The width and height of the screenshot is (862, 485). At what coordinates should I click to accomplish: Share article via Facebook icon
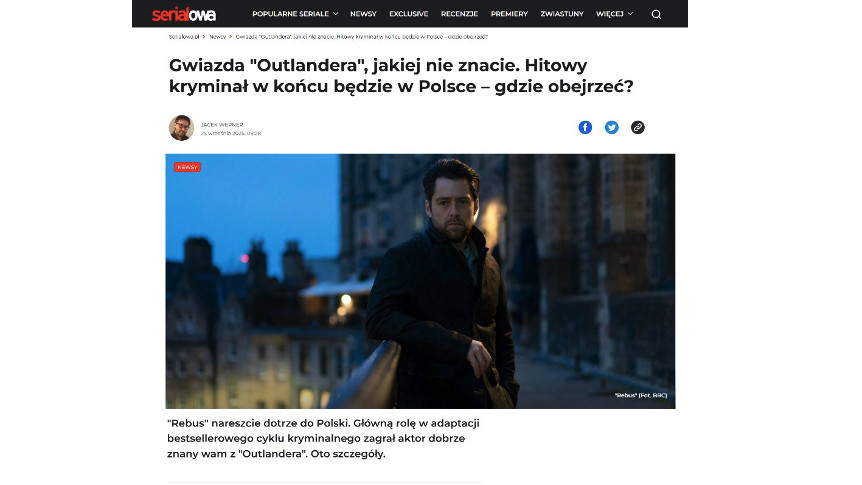[585, 128]
